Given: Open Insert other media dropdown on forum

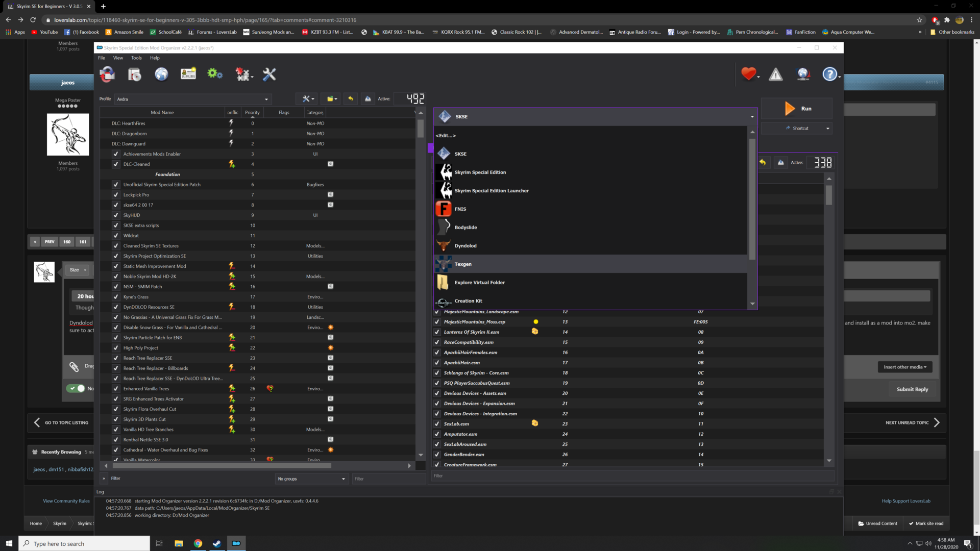Looking at the screenshot, I should click(x=905, y=367).
